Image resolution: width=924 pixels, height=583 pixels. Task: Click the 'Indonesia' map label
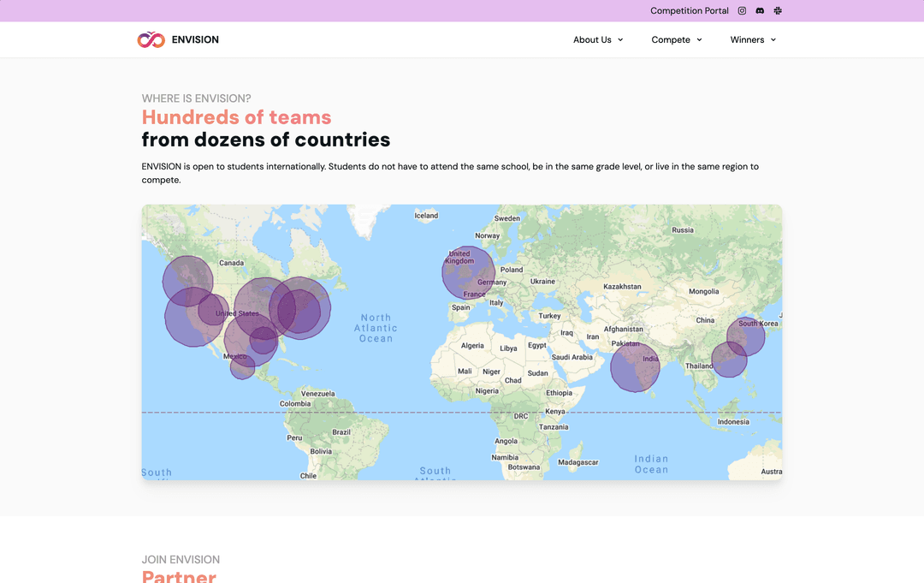[x=733, y=421]
